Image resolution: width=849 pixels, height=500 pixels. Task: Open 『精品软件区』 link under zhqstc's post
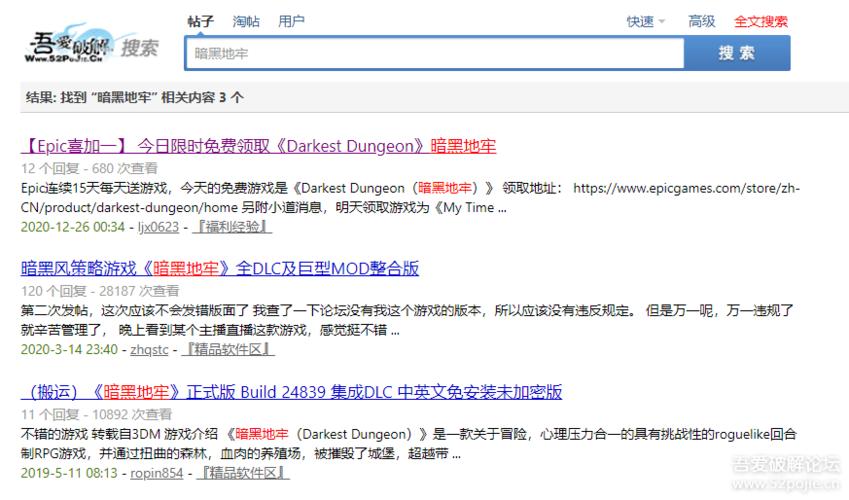point(228,350)
